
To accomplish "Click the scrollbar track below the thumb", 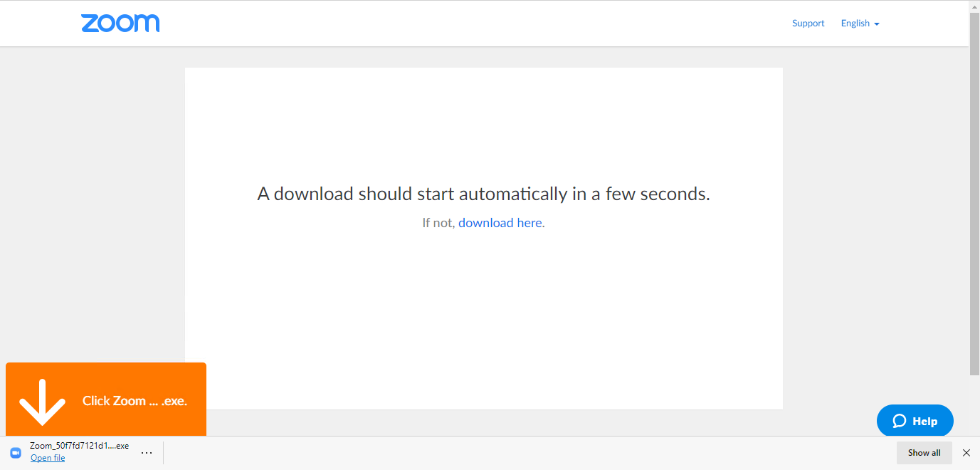I will [x=974, y=404].
